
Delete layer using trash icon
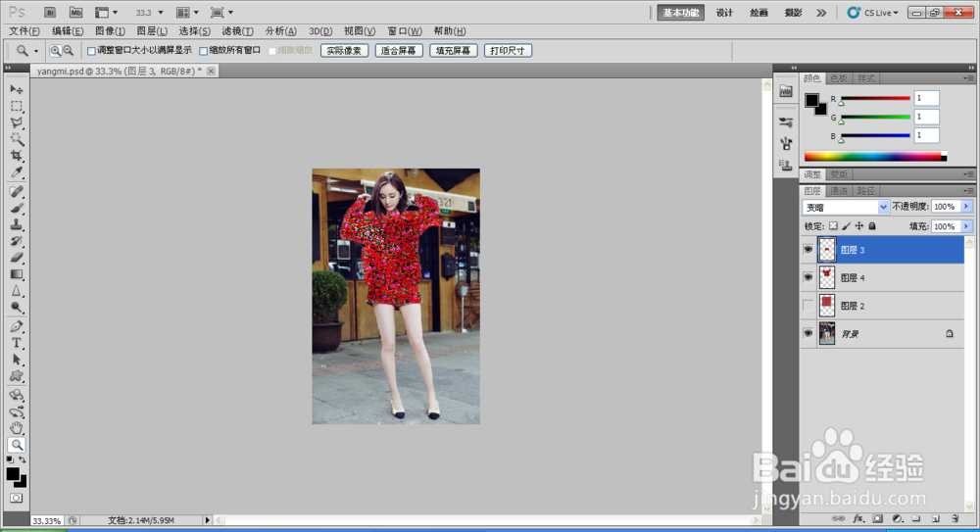click(x=955, y=518)
